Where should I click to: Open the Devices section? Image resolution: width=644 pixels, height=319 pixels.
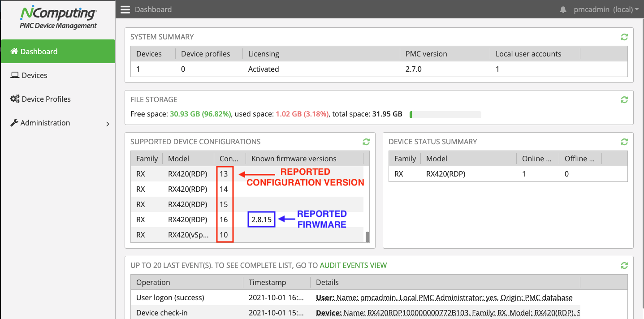(58, 75)
